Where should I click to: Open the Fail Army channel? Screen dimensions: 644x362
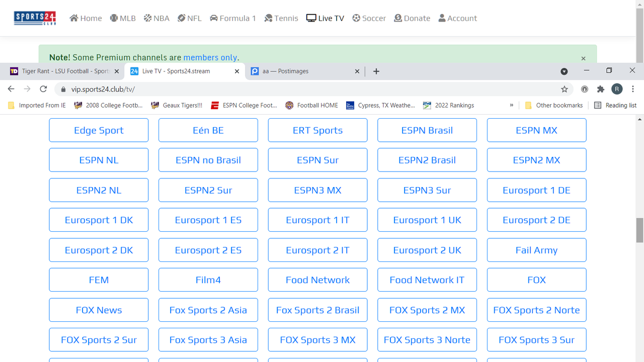pos(536,250)
